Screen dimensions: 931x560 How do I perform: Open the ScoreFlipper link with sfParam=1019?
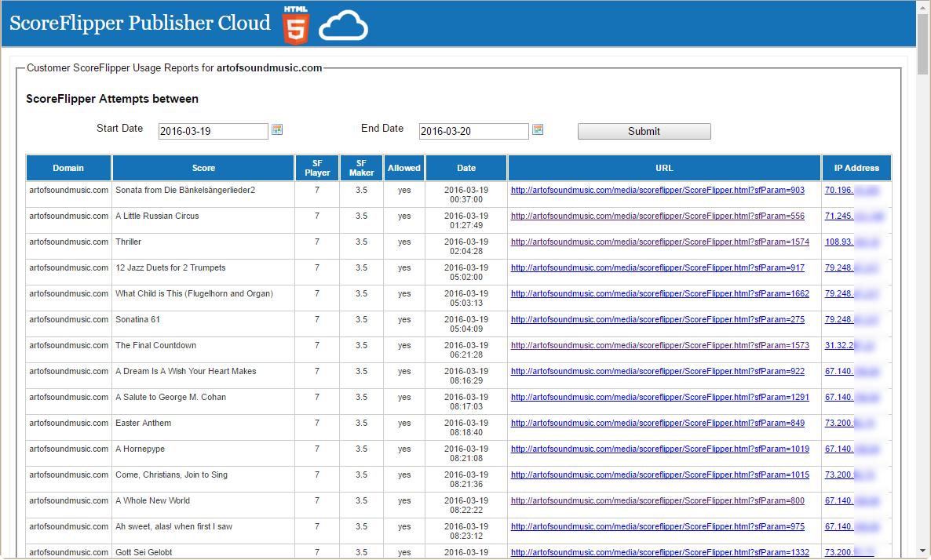[659, 449]
